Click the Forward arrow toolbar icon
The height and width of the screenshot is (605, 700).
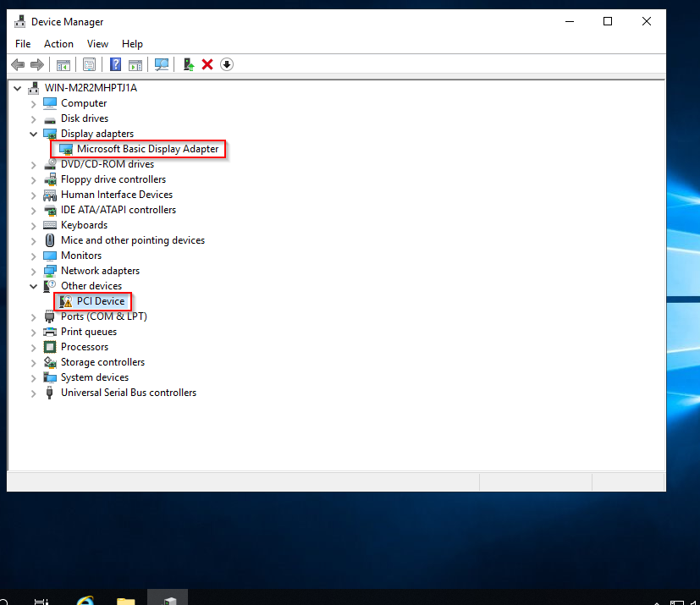tap(37, 64)
